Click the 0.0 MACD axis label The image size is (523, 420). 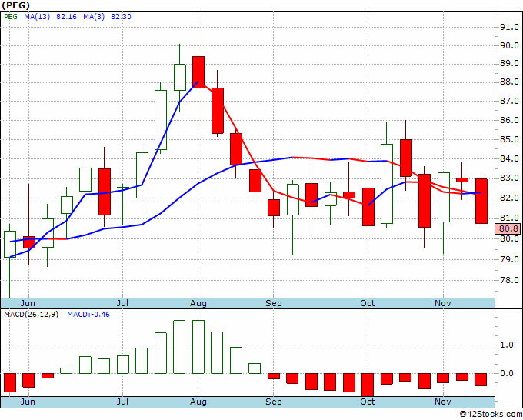tap(507, 373)
